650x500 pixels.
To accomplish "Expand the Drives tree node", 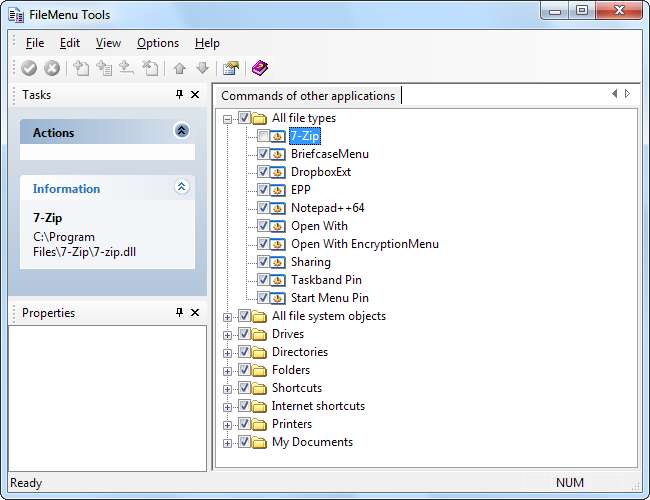I will point(228,334).
